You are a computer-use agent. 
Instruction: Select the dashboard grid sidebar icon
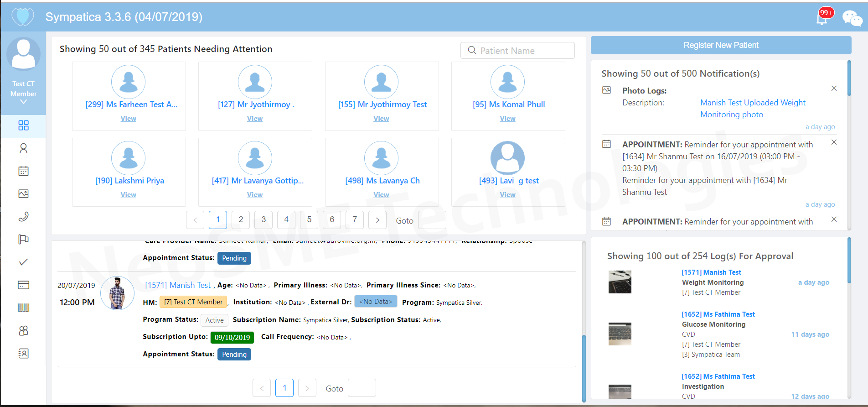point(23,125)
